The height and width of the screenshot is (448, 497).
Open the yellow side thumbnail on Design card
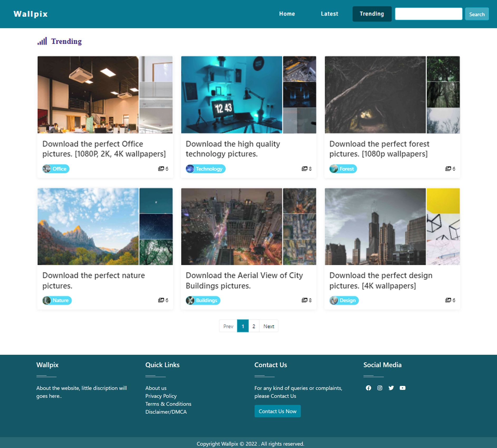click(443, 200)
